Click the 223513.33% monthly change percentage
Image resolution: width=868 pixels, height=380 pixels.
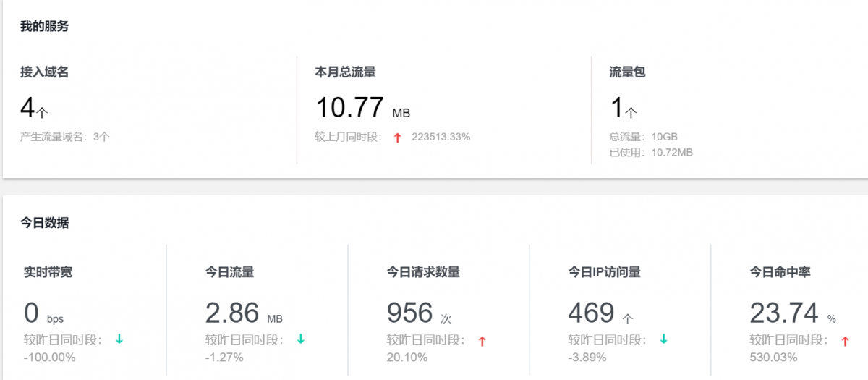(441, 137)
